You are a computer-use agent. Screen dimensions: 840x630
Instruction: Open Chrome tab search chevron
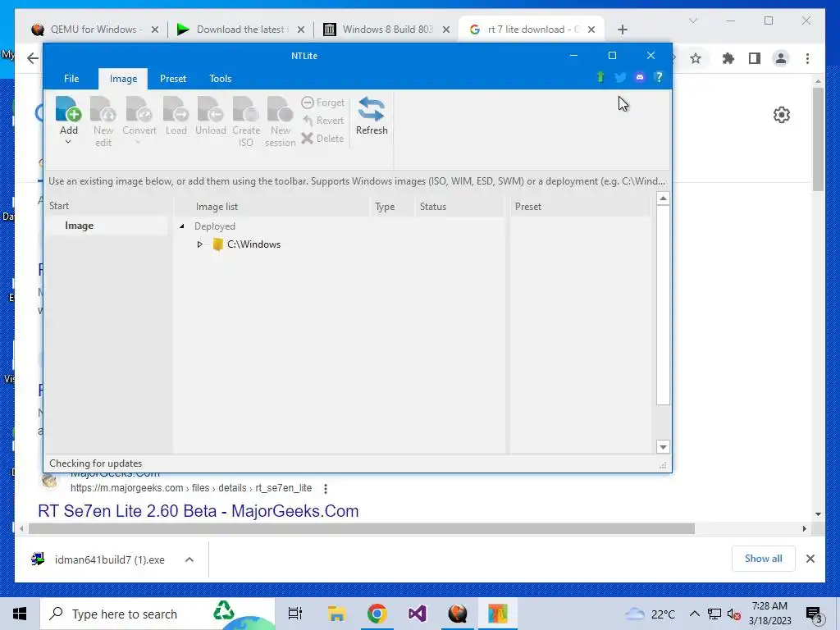(693, 21)
